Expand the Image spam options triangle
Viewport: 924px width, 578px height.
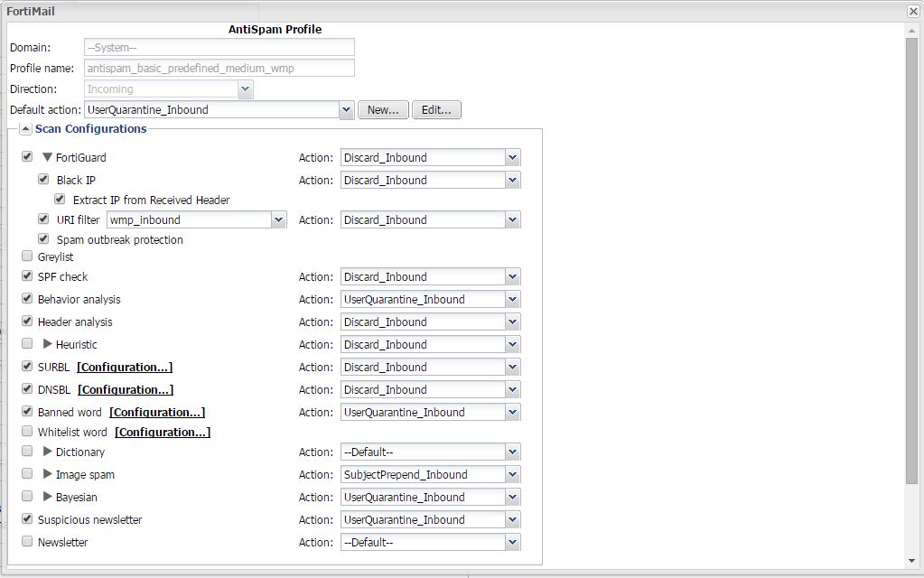click(48, 474)
